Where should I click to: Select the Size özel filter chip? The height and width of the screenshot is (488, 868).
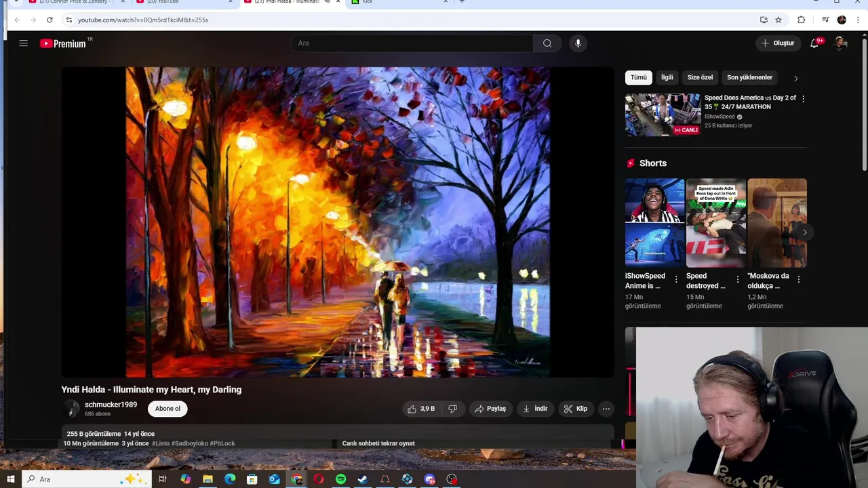click(x=700, y=77)
